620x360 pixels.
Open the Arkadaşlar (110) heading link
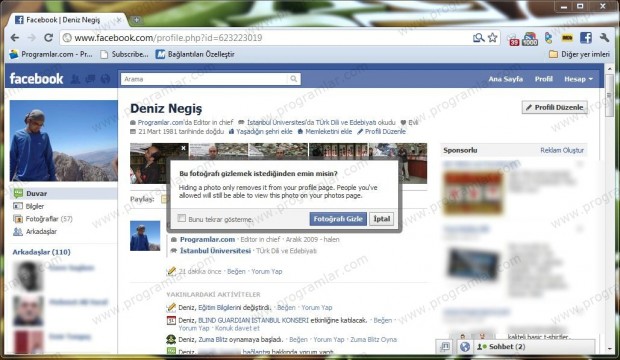42,252
